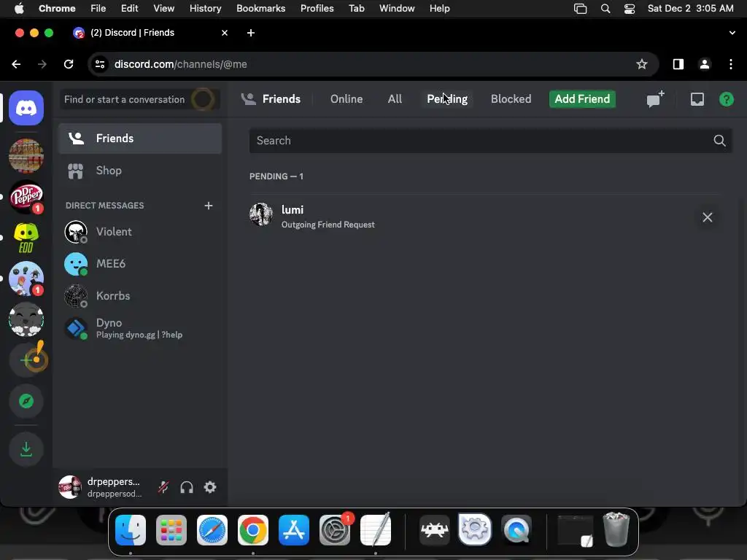
Task: View site information icon in address bar
Action: click(x=99, y=64)
